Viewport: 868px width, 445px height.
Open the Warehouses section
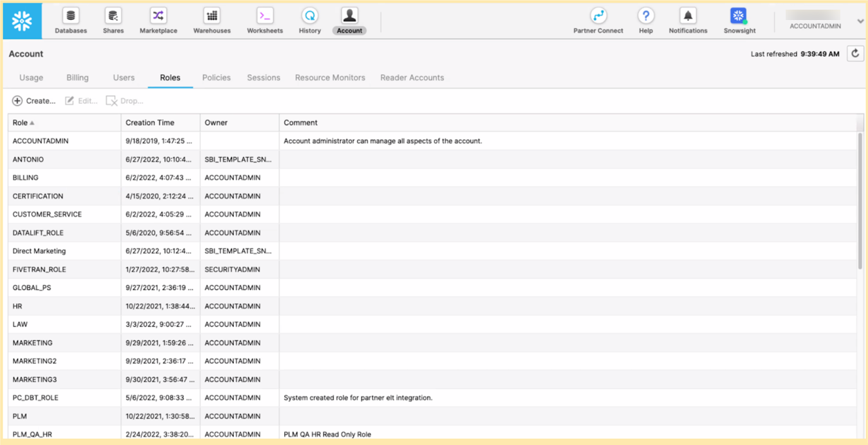[212, 20]
